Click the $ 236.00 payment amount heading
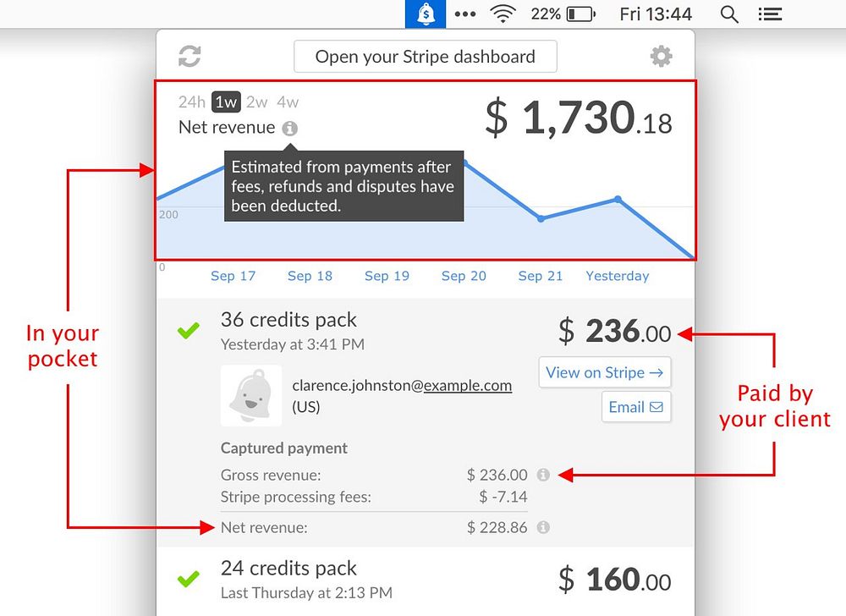The image size is (846, 616). 614,331
